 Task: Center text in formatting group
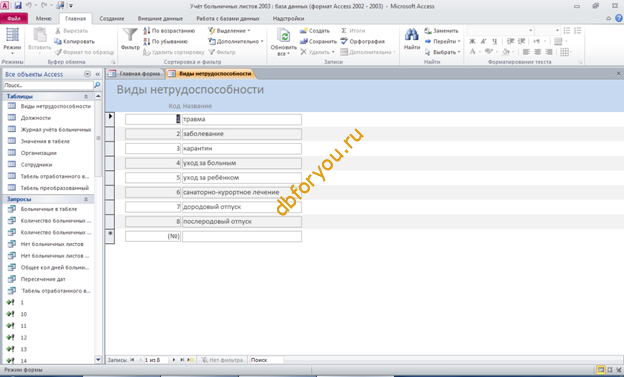(x=538, y=52)
